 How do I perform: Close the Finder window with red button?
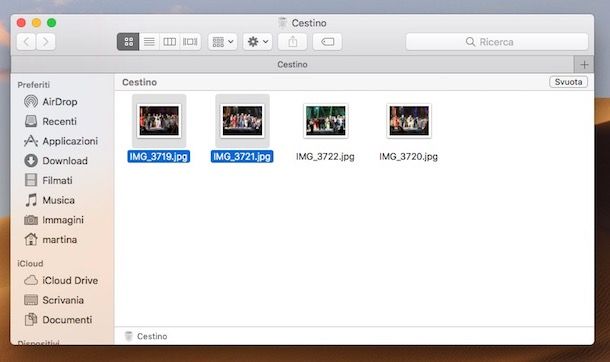(x=21, y=23)
